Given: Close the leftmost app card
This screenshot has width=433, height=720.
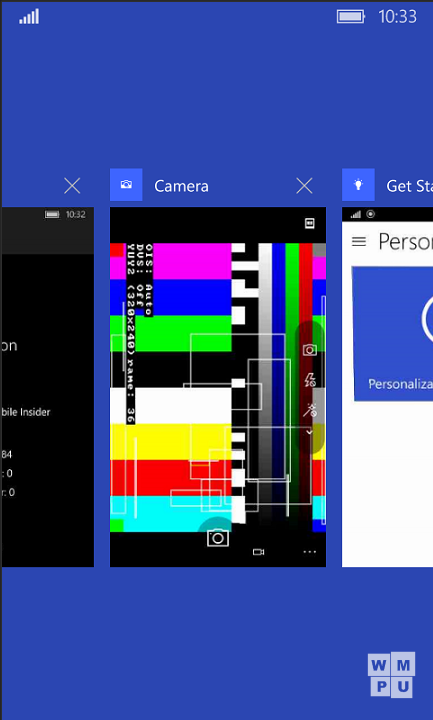Looking at the screenshot, I should (x=72, y=186).
